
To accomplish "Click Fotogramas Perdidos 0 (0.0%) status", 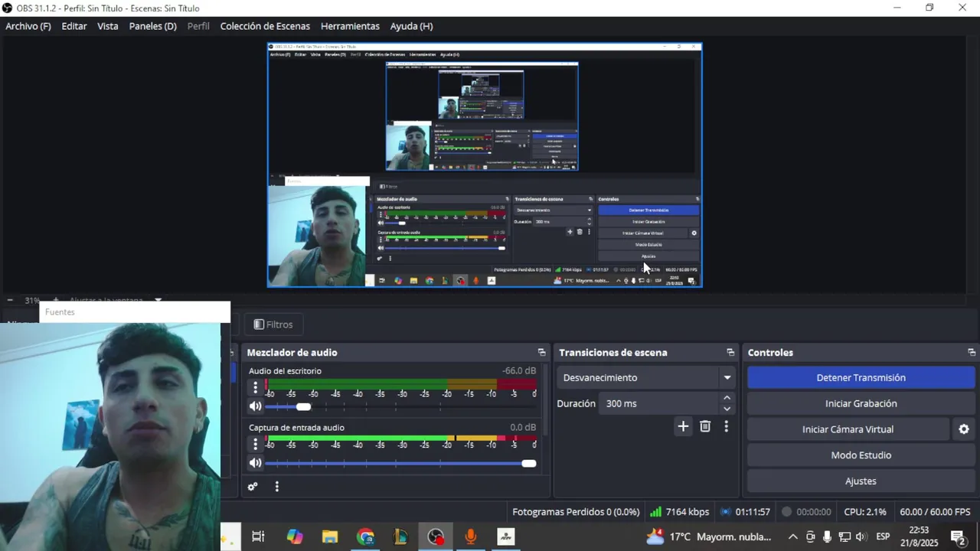I will pos(576,512).
